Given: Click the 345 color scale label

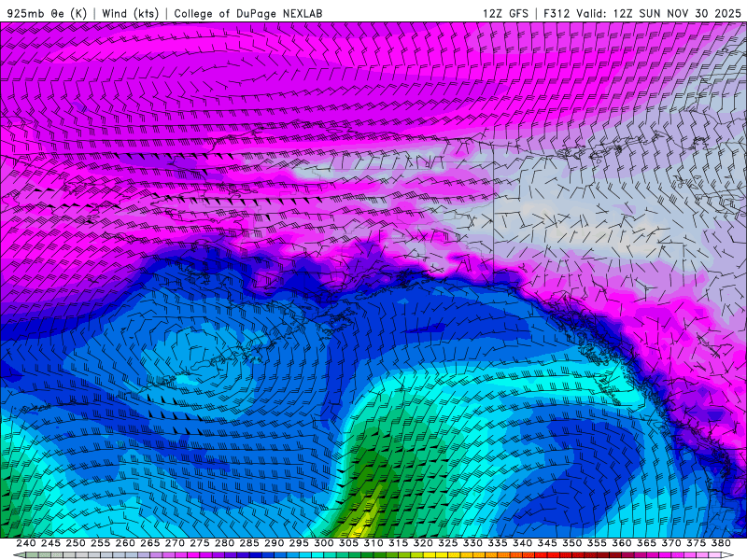Looking at the screenshot, I should tap(547, 543).
